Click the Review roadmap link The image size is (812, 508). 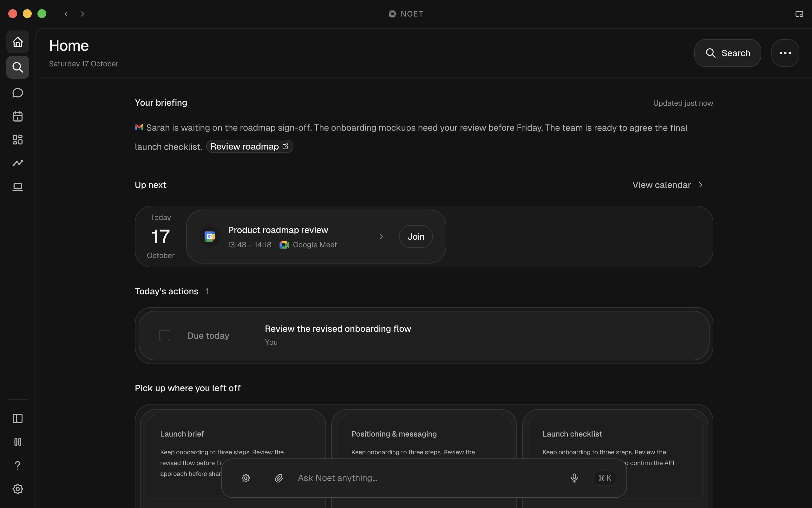tap(250, 146)
